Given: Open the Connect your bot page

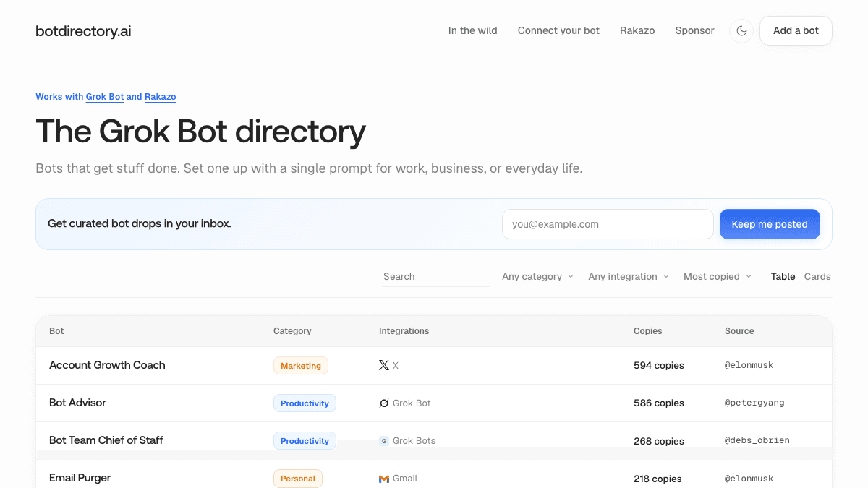Looking at the screenshot, I should pyautogui.click(x=558, y=31).
